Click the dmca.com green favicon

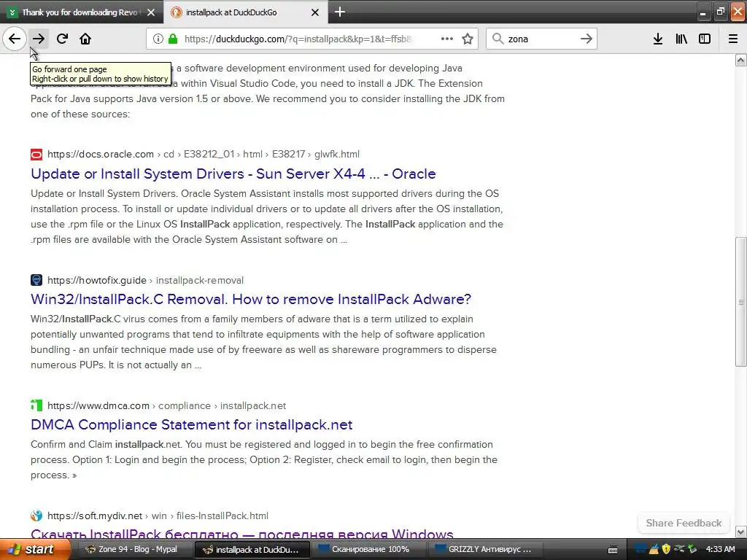click(x=36, y=405)
